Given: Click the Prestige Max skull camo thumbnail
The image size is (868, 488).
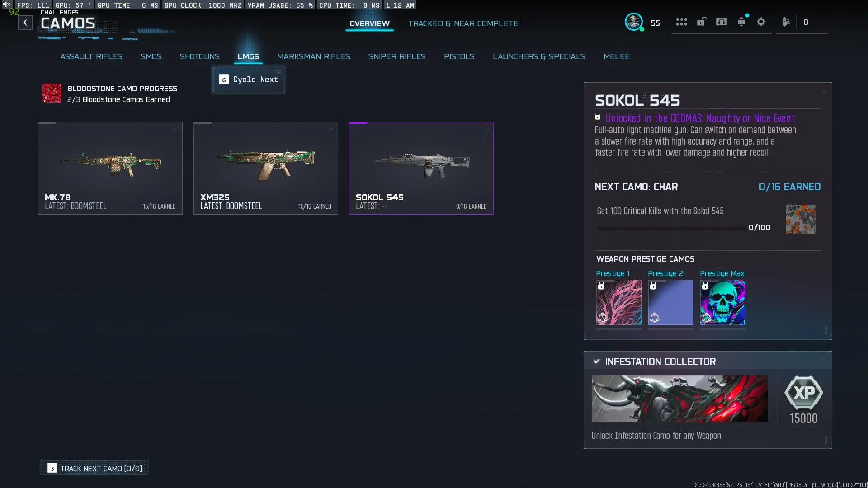Looking at the screenshot, I should (722, 302).
